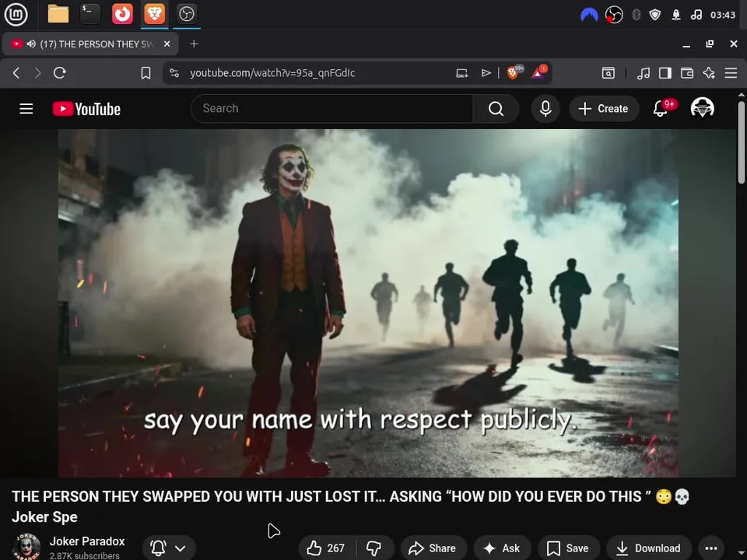This screenshot has width=747, height=560.
Task: Open the account avatar menu
Action: point(702,108)
